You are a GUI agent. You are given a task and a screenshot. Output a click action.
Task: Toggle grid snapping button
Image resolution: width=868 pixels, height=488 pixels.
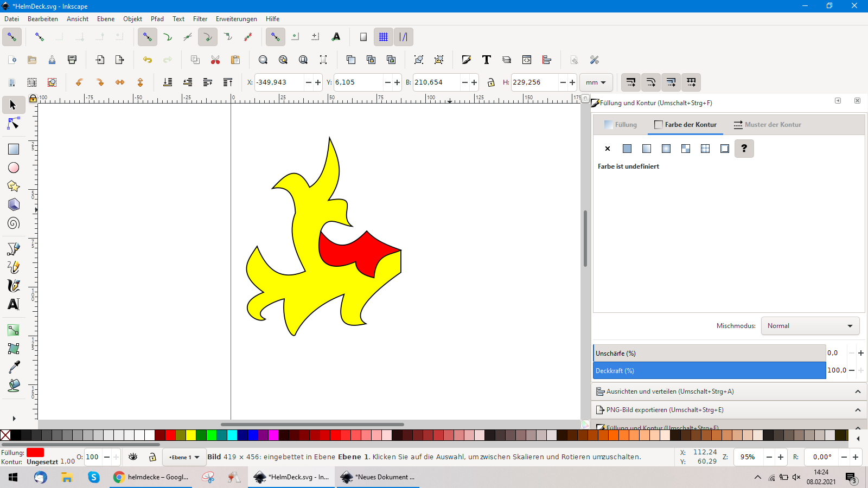coord(384,37)
